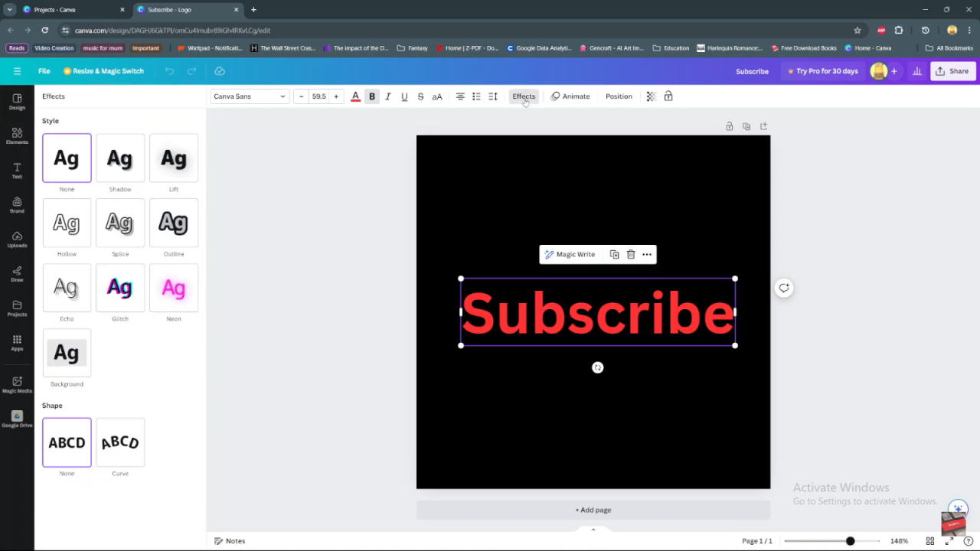Duplicate the selected text element
The width and height of the screenshot is (980, 551).
(x=614, y=254)
